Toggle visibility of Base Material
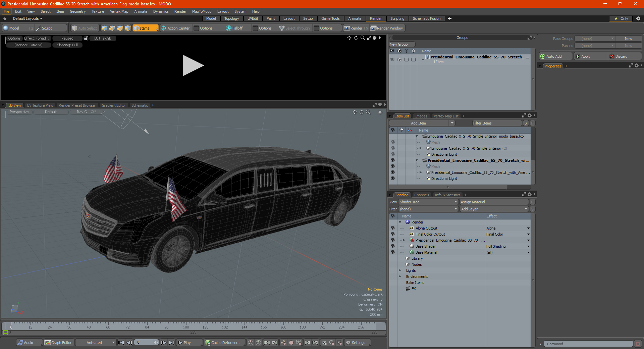 click(x=392, y=252)
